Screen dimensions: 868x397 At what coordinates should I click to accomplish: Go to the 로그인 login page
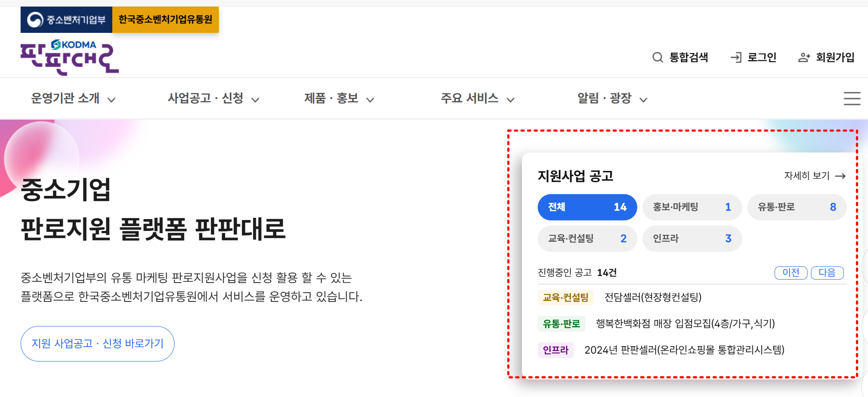point(762,57)
